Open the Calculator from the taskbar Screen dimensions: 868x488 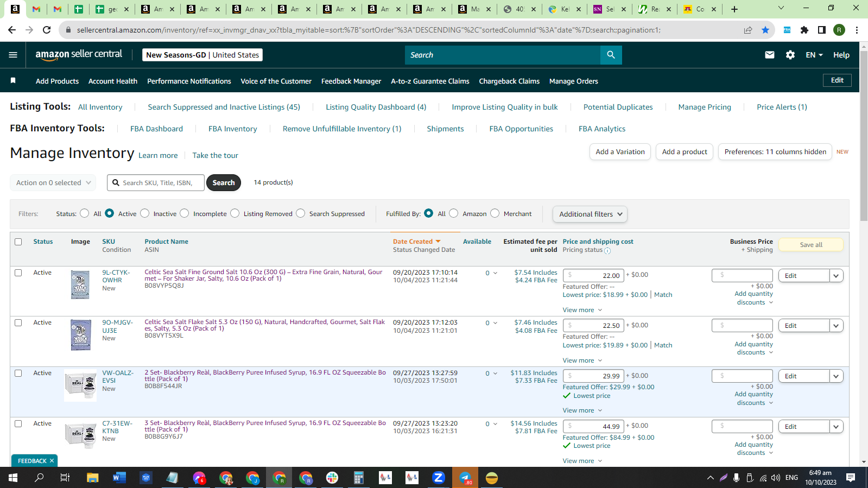pyautogui.click(x=359, y=478)
